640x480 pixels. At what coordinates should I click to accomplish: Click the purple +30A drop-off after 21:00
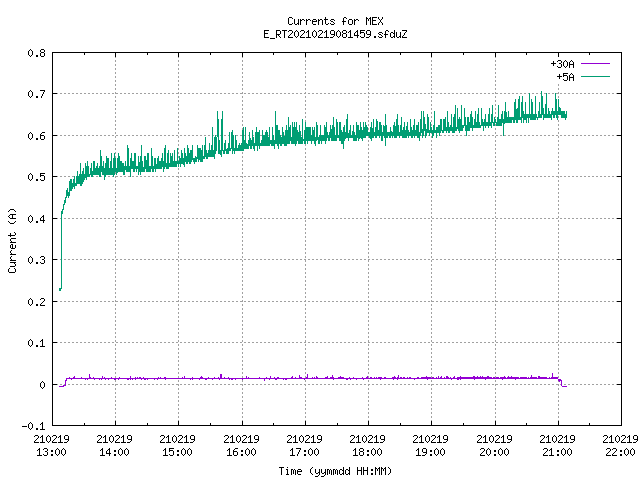tap(562, 382)
